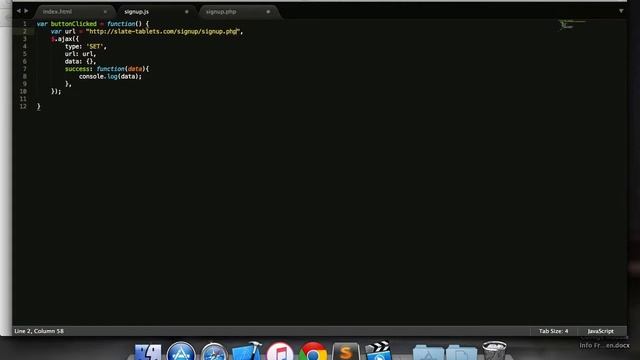Viewport: 640px width, 360px height.
Task: Close the index.html tab
Action: pyautogui.click(x=105, y=12)
